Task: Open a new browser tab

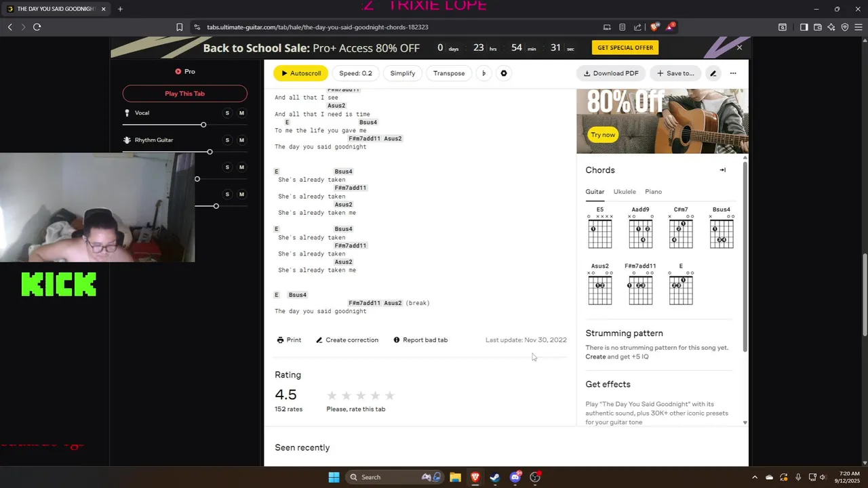Action: [x=120, y=9]
